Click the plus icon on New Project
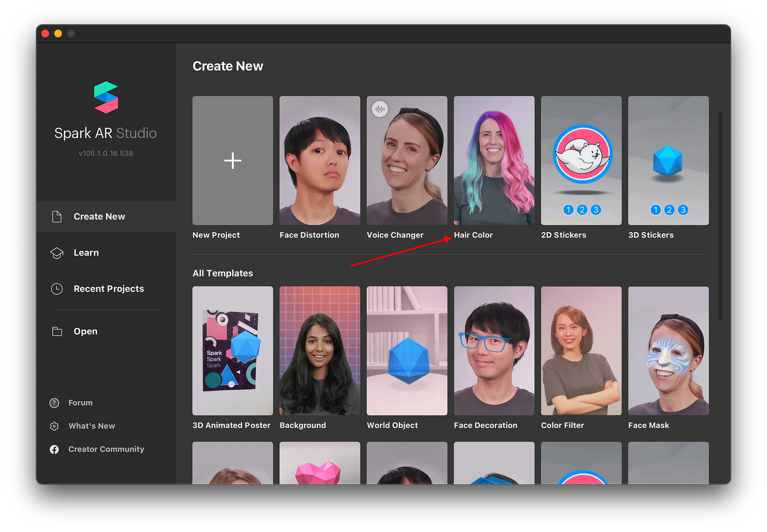The width and height of the screenshot is (767, 532). coord(232,161)
